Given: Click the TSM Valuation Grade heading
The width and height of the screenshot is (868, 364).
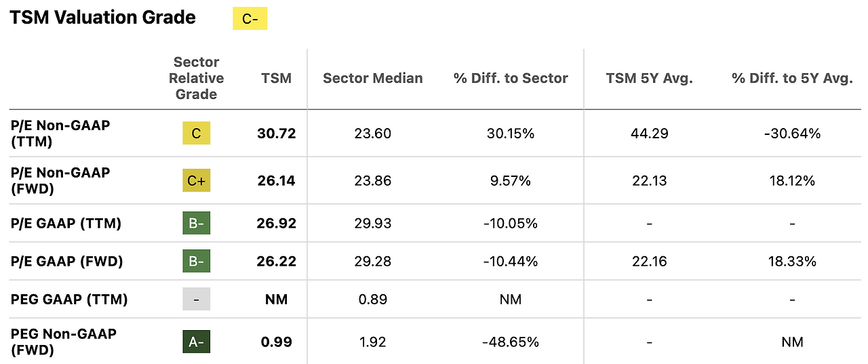Looking at the screenshot, I should pyautogui.click(x=102, y=18).
